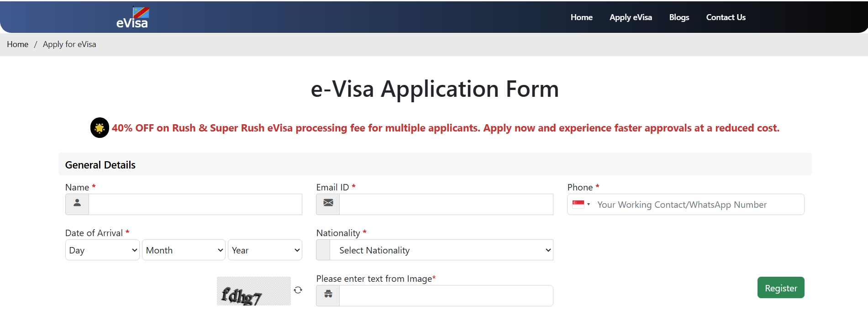
Task: Open the Blogs menu item
Action: pyautogui.click(x=679, y=17)
